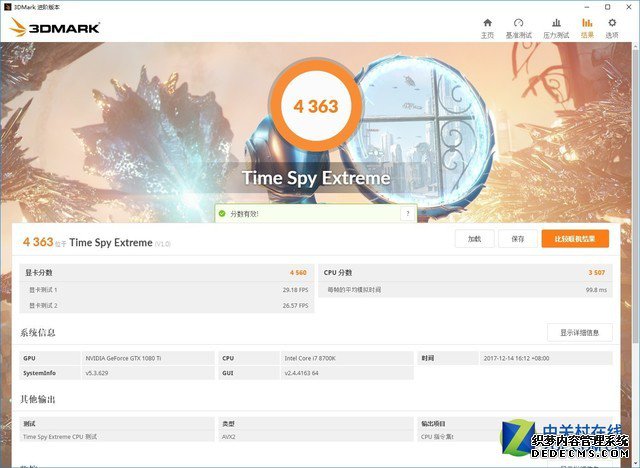The width and height of the screenshot is (640, 468).
Task: Click the 3DMark logo in header
Action: pyautogui.click(x=55, y=27)
